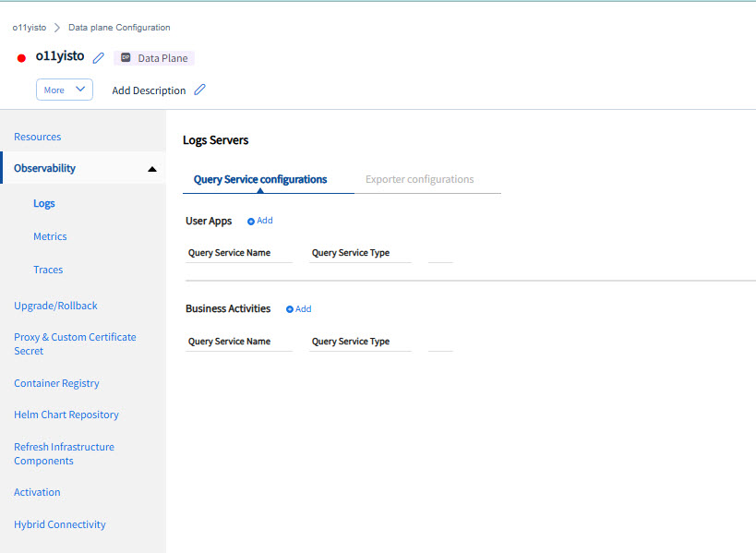Click Add Description text
The height and width of the screenshot is (553, 756).
[x=149, y=90]
